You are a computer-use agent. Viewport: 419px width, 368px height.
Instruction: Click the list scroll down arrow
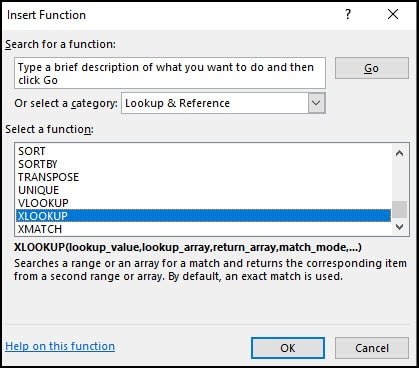tap(399, 227)
